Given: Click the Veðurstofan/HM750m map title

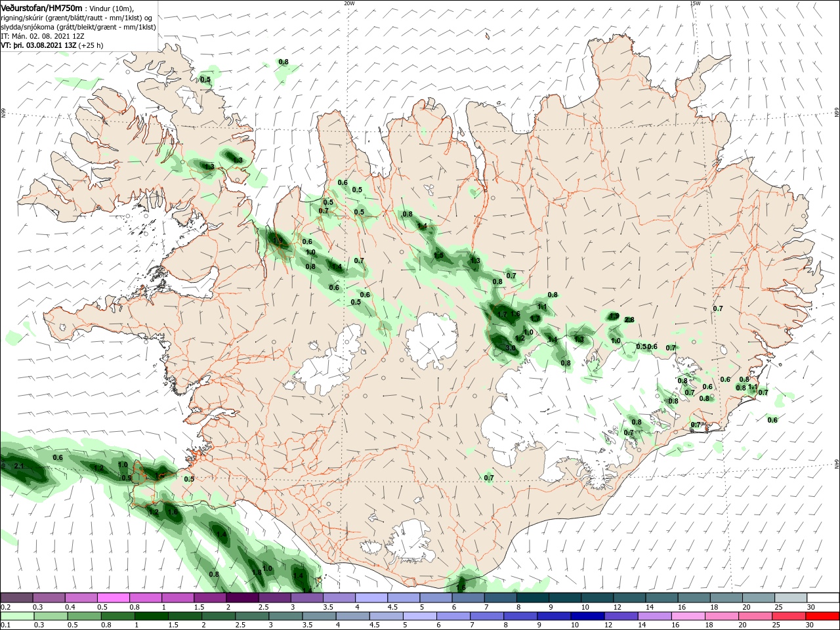Looking at the screenshot, I should click(41, 7).
